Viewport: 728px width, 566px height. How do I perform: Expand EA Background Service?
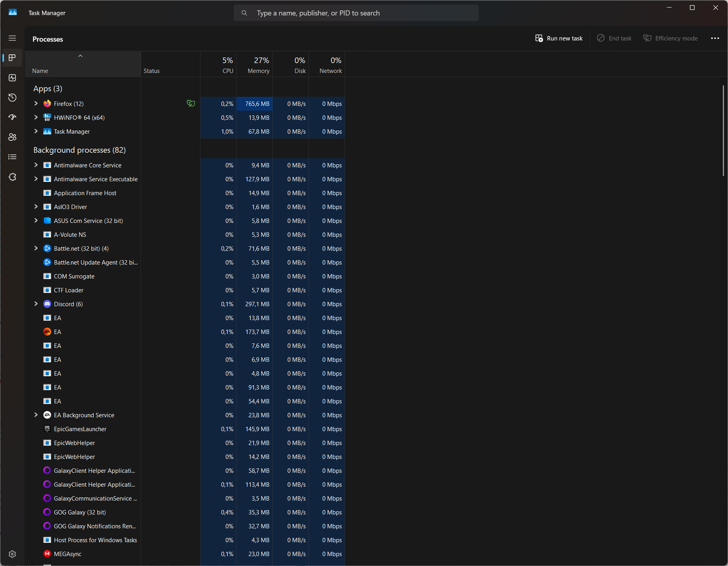pyautogui.click(x=36, y=415)
